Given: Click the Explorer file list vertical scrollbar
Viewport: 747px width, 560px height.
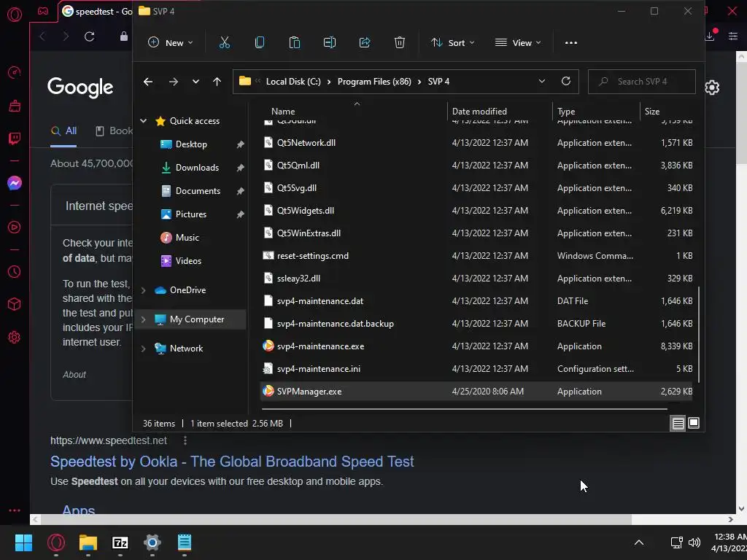Looking at the screenshot, I should pos(698,334).
